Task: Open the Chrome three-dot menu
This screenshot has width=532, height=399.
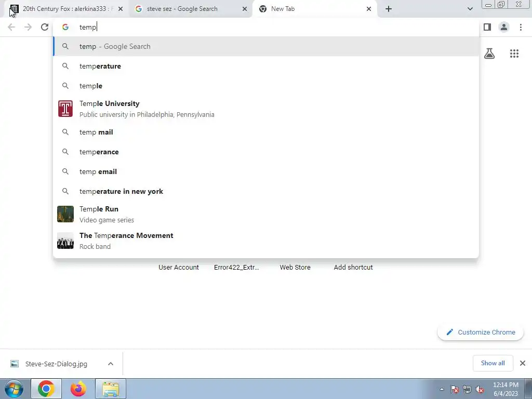Action: point(521,27)
